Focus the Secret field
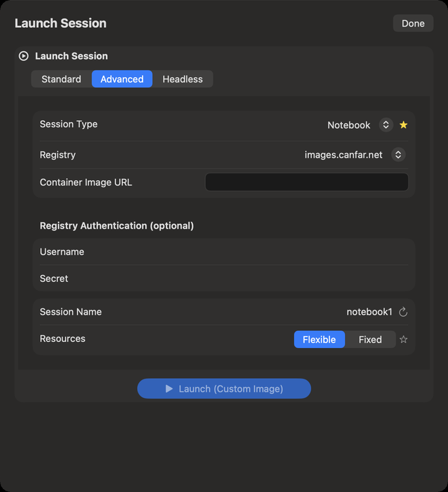 click(x=224, y=278)
